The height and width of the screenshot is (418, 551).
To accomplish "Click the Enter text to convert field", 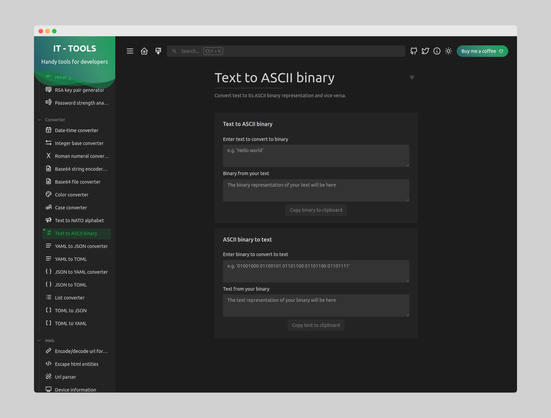I will [x=316, y=156].
